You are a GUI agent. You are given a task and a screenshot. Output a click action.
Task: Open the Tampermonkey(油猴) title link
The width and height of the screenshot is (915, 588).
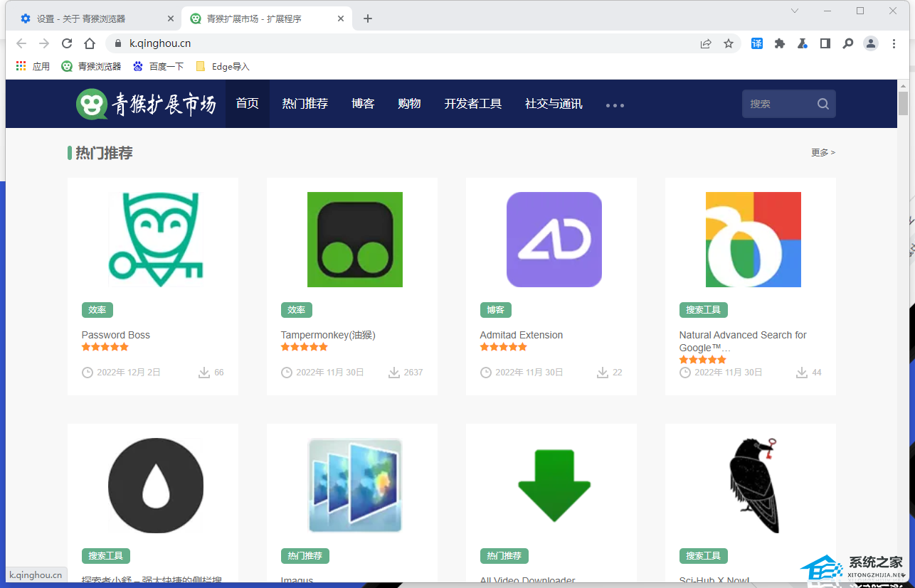point(328,335)
